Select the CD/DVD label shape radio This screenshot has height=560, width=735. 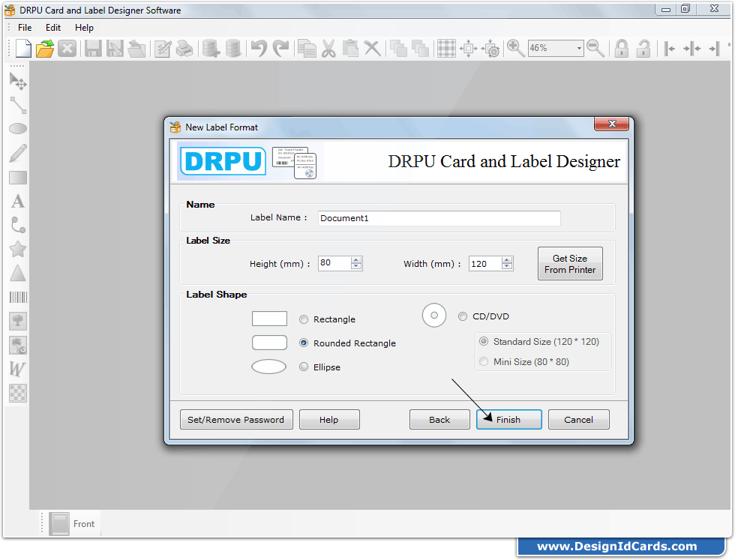pyautogui.click(x=463, y=316)
